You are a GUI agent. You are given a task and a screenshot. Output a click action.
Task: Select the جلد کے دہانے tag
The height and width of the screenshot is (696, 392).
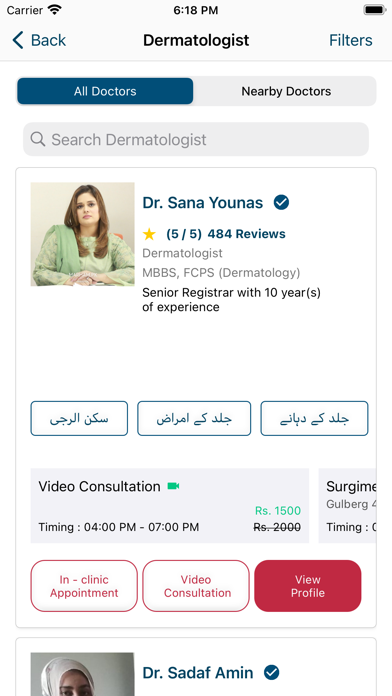[314, 419]
